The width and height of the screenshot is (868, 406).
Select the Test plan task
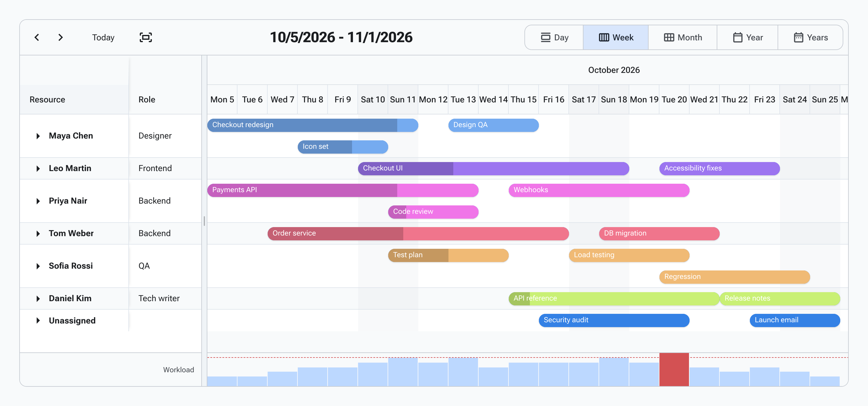[x=448, y=255]
